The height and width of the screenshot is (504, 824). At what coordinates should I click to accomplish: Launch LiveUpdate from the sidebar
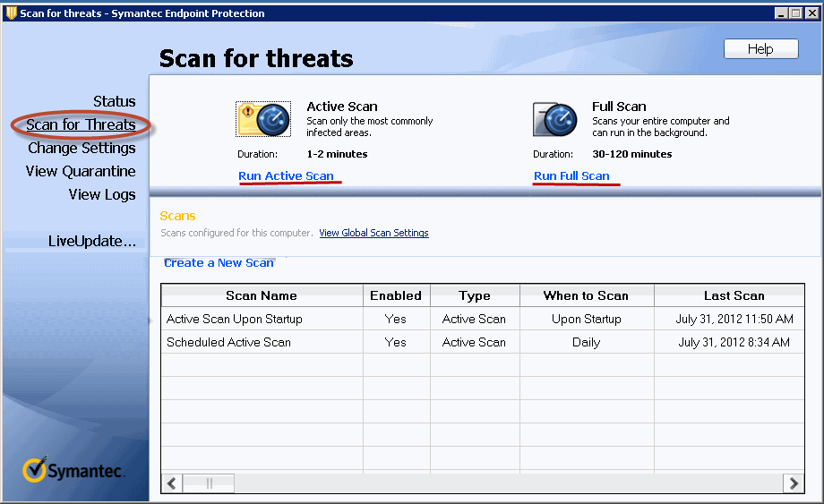pyautogui.click(x=91, y=242)
